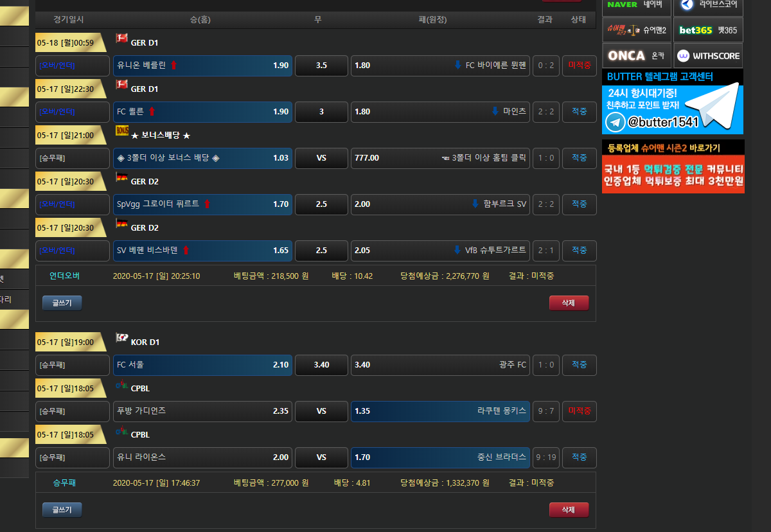Image resolution: width=771 pixels, height=532 pixels.
Task: Click the KOR D1 league flag icon
Action: (121, 338)
